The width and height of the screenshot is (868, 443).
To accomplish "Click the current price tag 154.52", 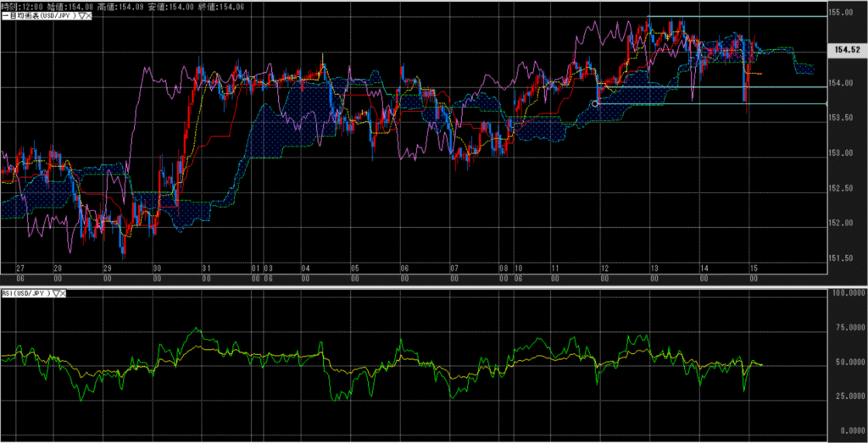I will [x=847, y=51].
